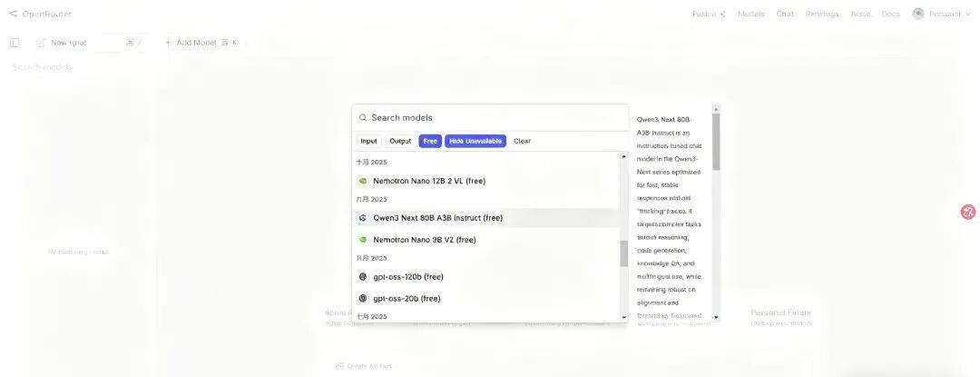Click the 七月 2025 group header

[371, 316]
